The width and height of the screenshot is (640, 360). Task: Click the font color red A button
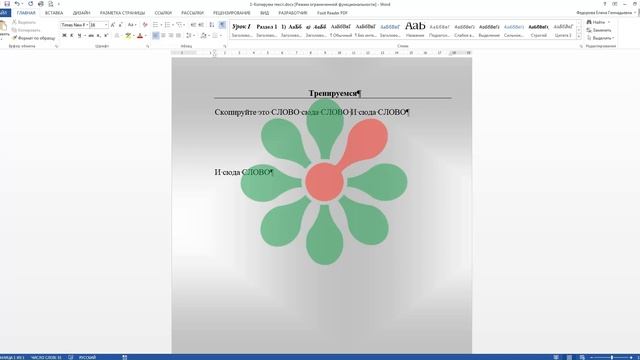point(140,36)
